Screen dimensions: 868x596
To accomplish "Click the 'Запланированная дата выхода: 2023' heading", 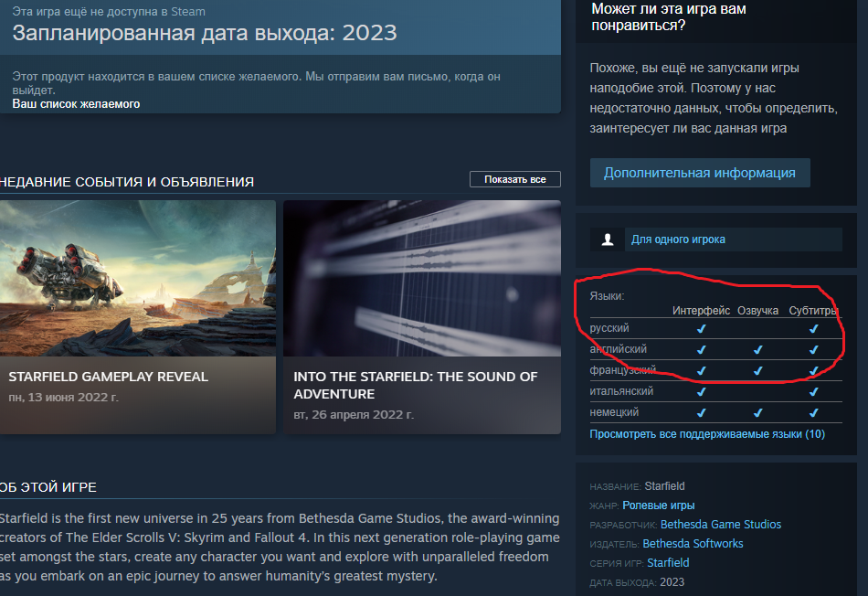I will [205, 33].
